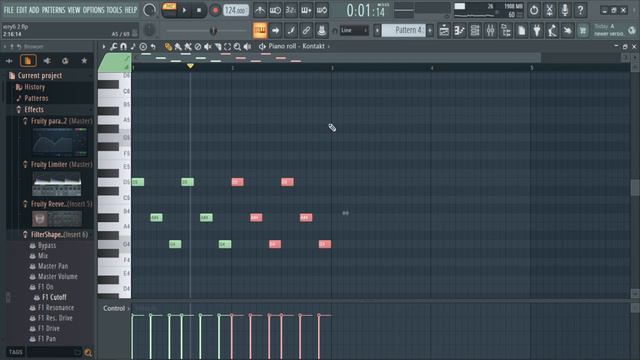Select F1 Cutoff parameter in browser
Screen dimensions: 640x360
pyautogui.click(x=54, y=297)
